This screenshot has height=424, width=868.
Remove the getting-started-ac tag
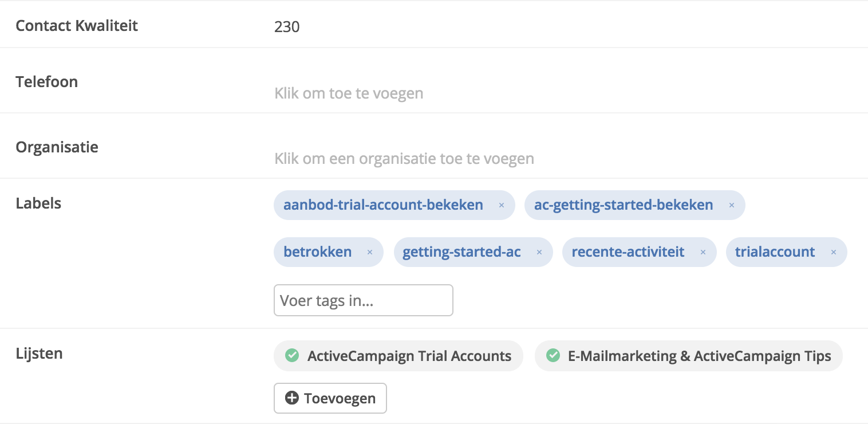pos(539,252)
